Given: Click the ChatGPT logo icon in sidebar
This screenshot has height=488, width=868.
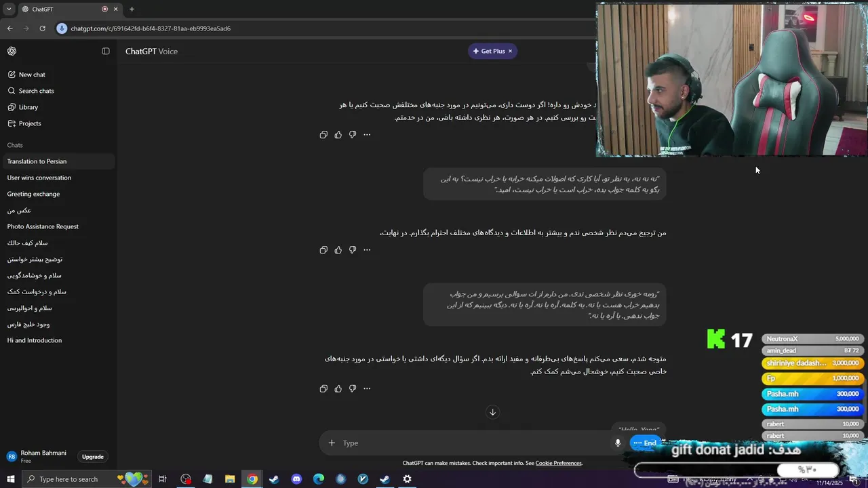Looking at the screenshot, I should [x=12, y=52].
